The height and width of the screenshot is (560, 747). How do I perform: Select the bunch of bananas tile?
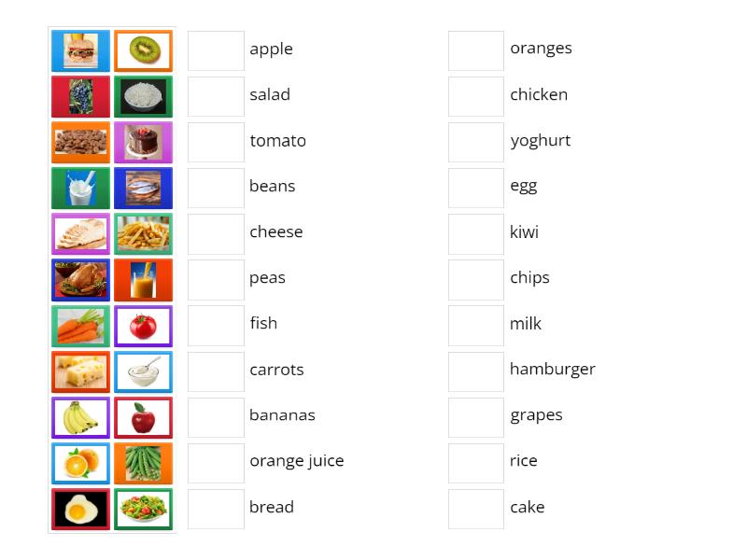coord(80,416)
